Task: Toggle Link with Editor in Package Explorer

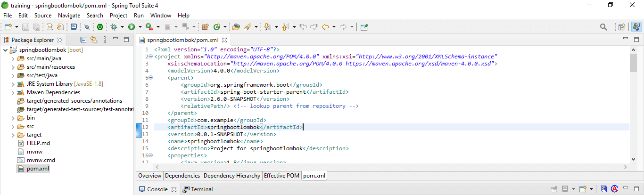Action: click(93, 40)
